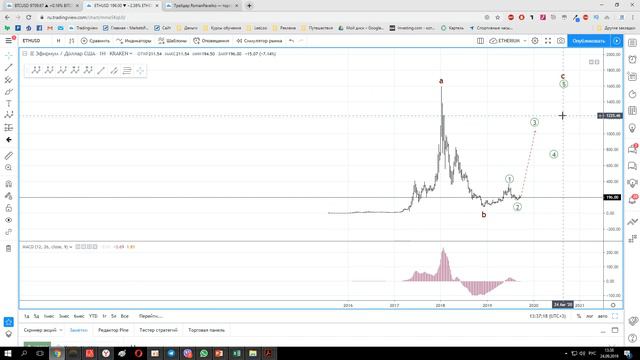Open the pitchfork tools group
The width and height of the screenshot is (640, 360).
[9, 80]
